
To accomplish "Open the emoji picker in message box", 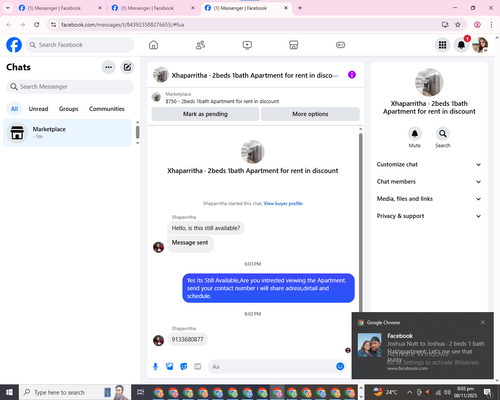I will (x=340, y=366).
